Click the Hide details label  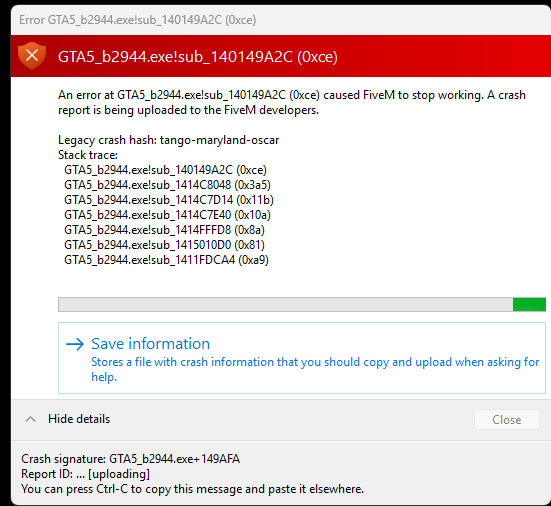point(79,419)
